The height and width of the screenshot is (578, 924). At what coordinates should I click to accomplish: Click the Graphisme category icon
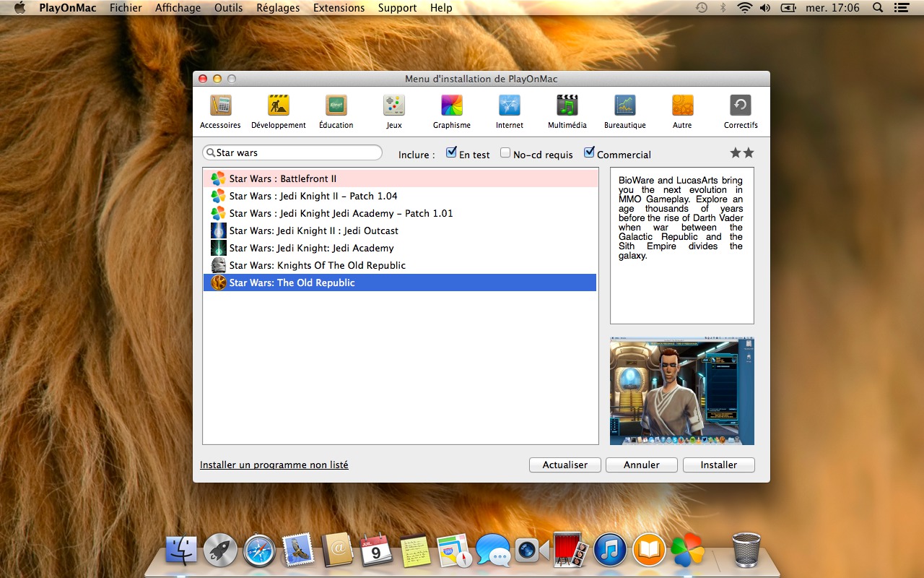point(451,107)
